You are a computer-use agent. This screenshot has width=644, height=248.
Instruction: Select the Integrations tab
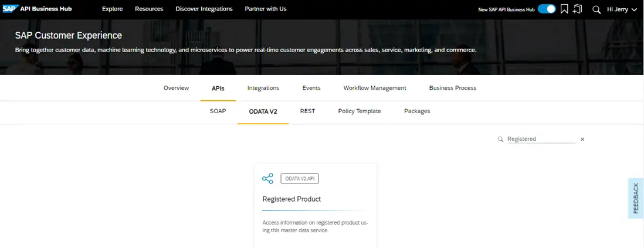[x=263, y=88]
